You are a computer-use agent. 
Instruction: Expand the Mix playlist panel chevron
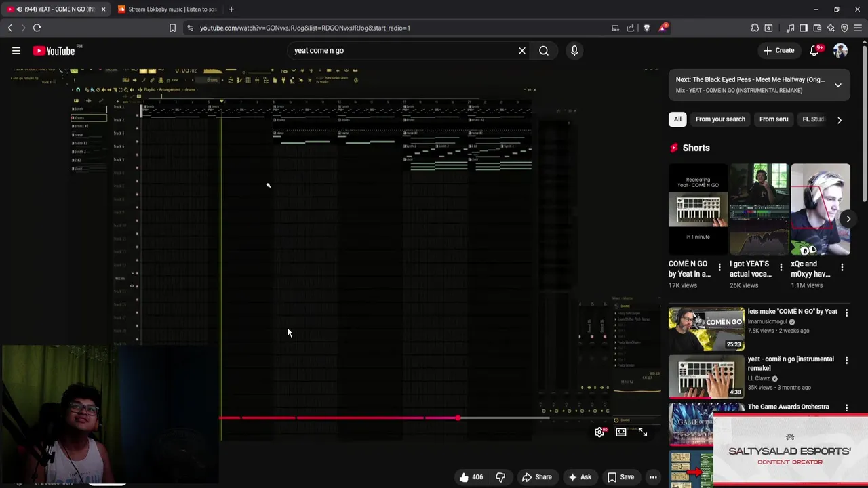tap(838, 85)
